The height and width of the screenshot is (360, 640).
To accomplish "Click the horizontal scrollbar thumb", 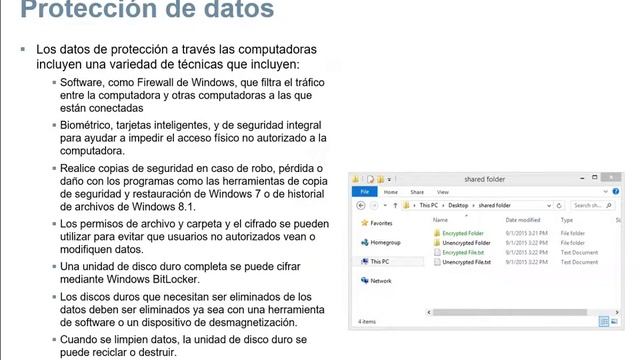I will [510, 312].
